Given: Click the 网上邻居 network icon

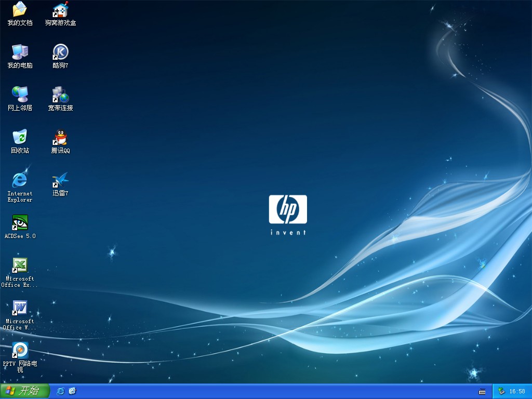Looking at the screenshot, I should [x=20, y=95].
